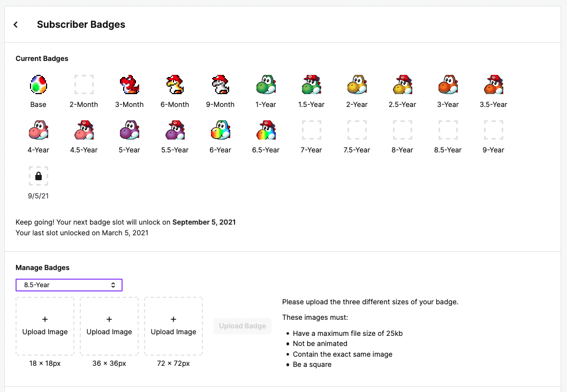
Task: Click the empty 7-Year badge slot
Action: pyautogui.click(x=311, y=129)
